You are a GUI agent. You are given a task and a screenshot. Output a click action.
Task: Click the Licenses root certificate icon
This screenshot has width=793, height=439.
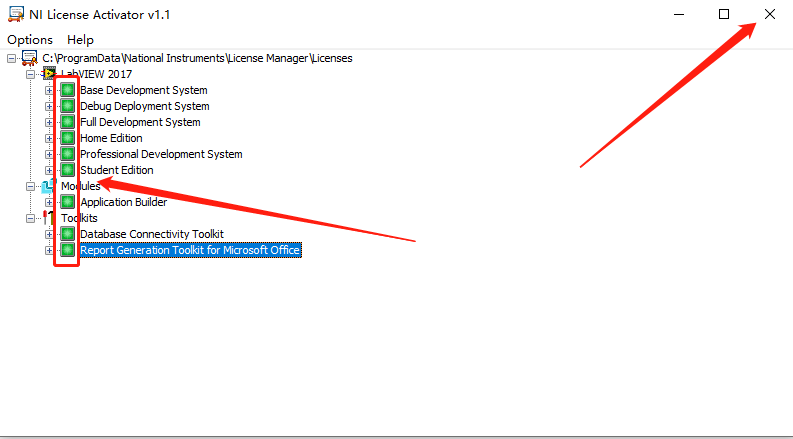30,58
